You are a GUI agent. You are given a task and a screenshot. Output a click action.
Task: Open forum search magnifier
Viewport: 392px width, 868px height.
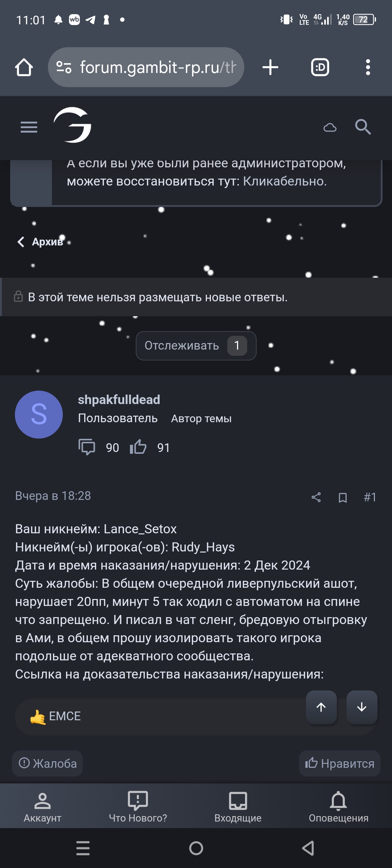(x=363, y=127)
